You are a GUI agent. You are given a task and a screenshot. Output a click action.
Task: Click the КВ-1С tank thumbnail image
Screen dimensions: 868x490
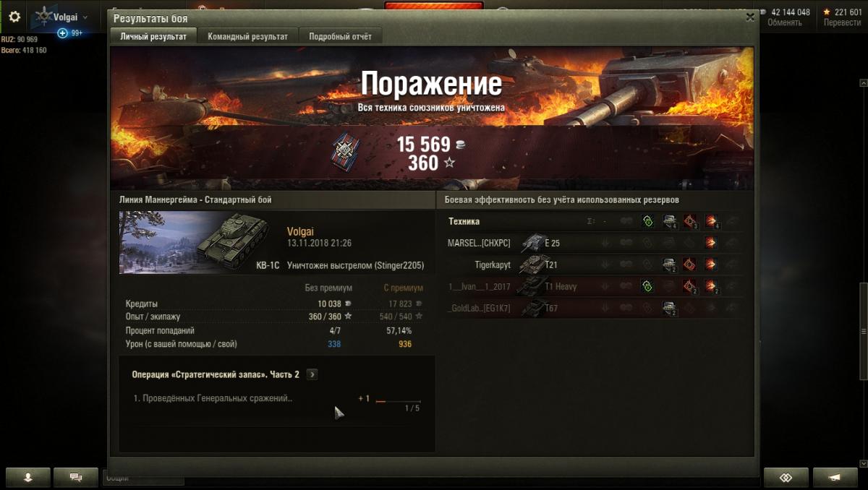click(x=194, y=242)
